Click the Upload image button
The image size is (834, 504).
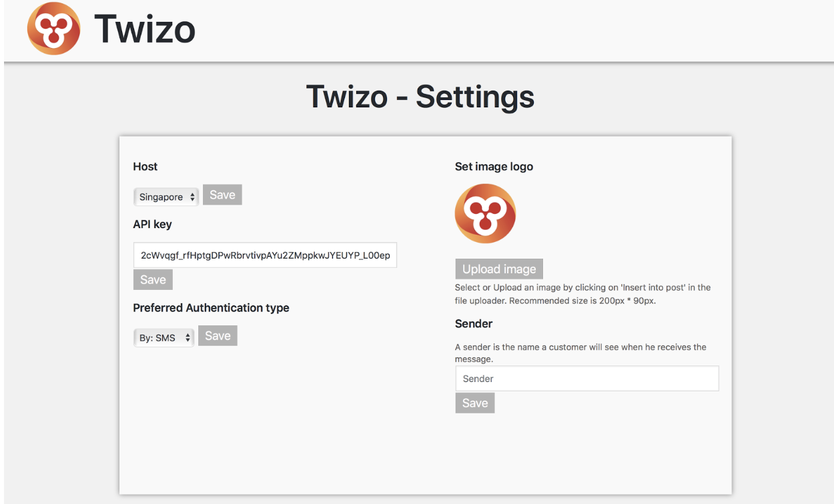[x=499, y=269]
